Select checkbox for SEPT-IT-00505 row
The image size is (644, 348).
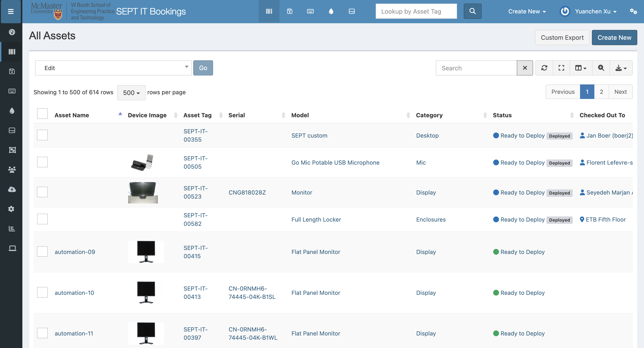(x=42, y=162)
